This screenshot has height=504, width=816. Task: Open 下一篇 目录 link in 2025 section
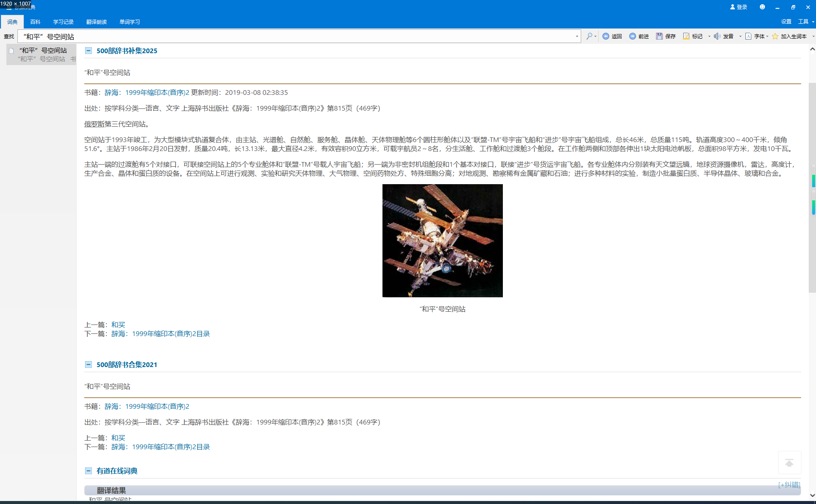point(161,334)
